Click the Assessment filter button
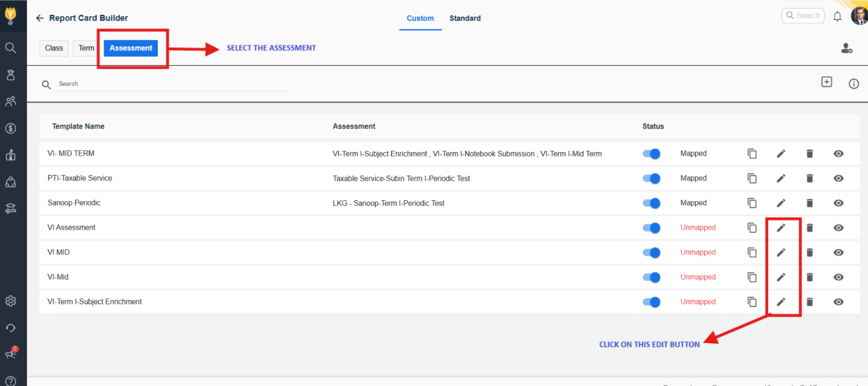The image size is (868, 386). coord(131,48)
